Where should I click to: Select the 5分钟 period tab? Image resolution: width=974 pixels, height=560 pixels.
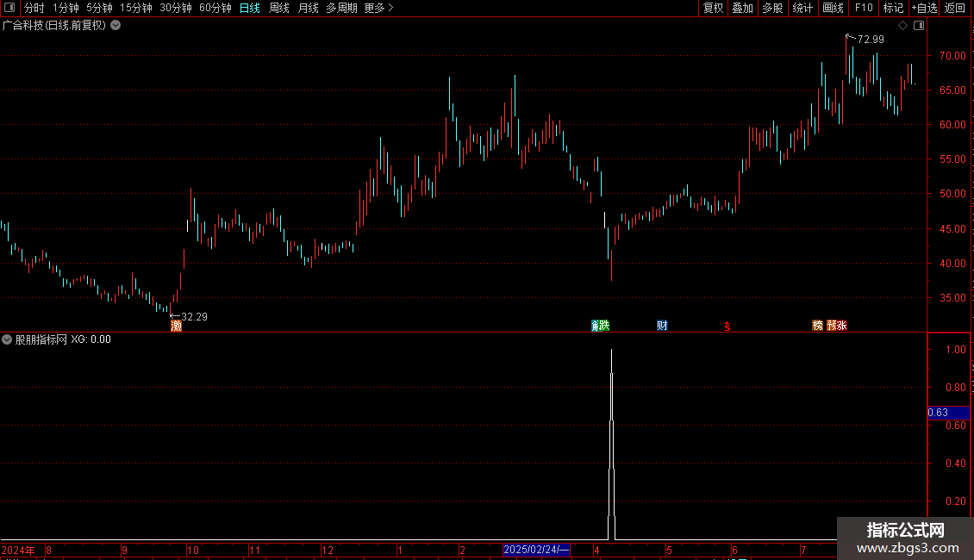click(x=99, y=8)
